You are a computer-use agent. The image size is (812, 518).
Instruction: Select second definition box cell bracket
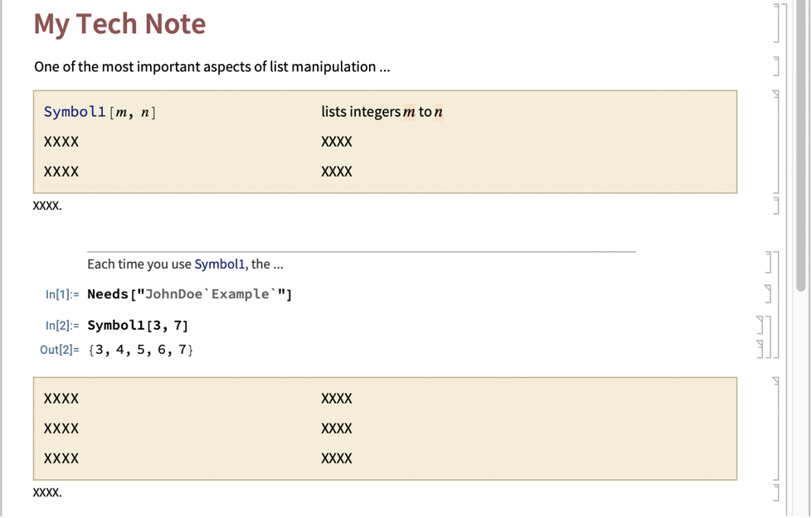[776, 428]
